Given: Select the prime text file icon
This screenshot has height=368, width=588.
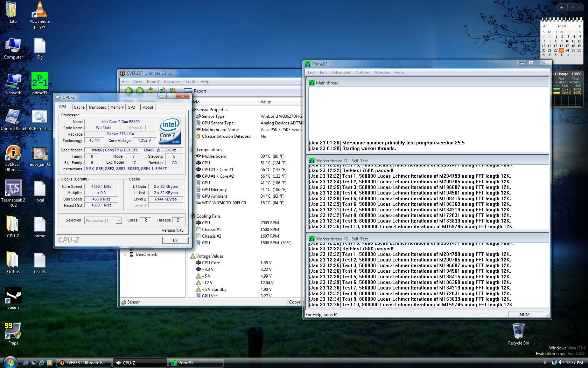Looking at the screenshot, I should tap(40, 227).
